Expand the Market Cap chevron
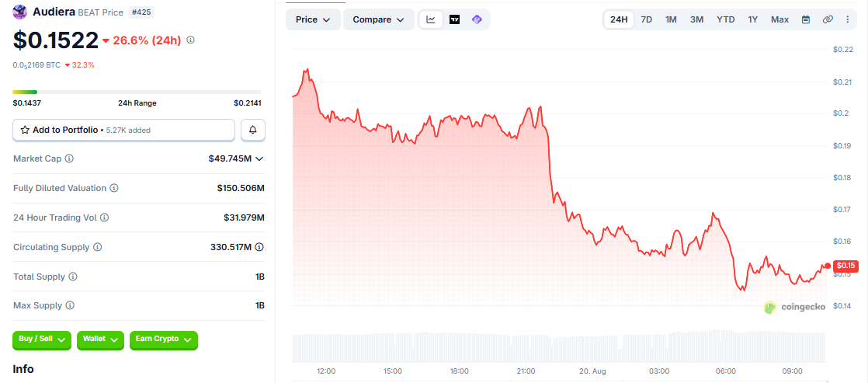Image resolution: width=868 pixels, height=383 pixels. (259, 158)
